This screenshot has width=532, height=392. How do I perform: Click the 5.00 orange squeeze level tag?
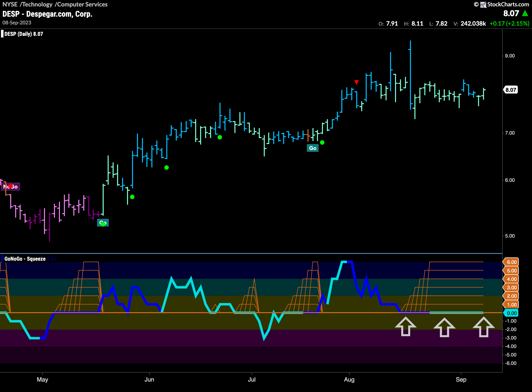[511, 271]
